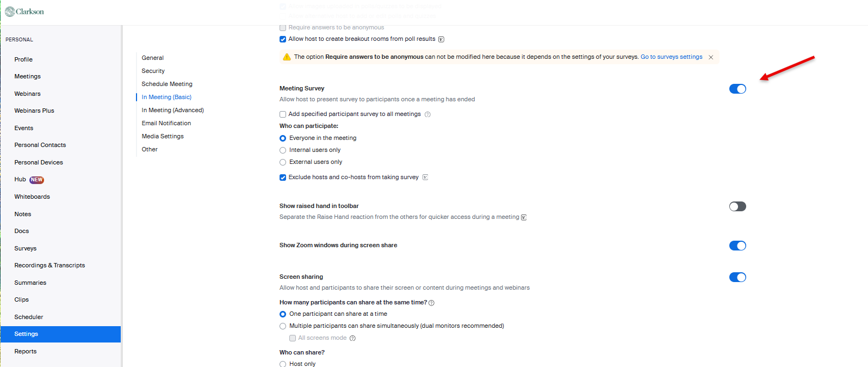The image size is (868, 367).
Task: Enable Show raised hand in toolbar toggle
Action: point(737,206)
